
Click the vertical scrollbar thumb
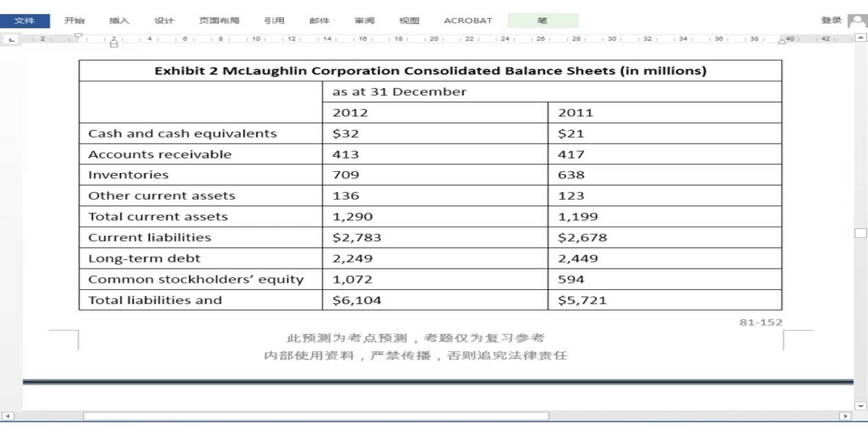click(x=860, y=233)
